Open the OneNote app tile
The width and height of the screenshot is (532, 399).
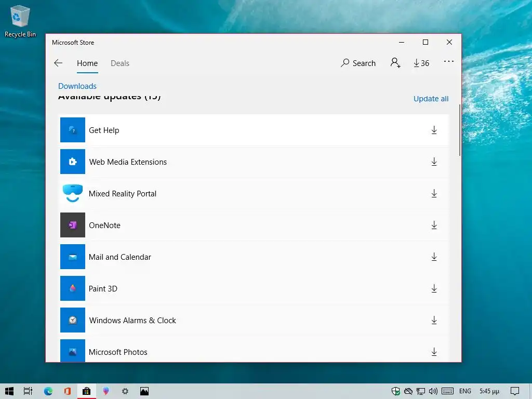[73, 225]
